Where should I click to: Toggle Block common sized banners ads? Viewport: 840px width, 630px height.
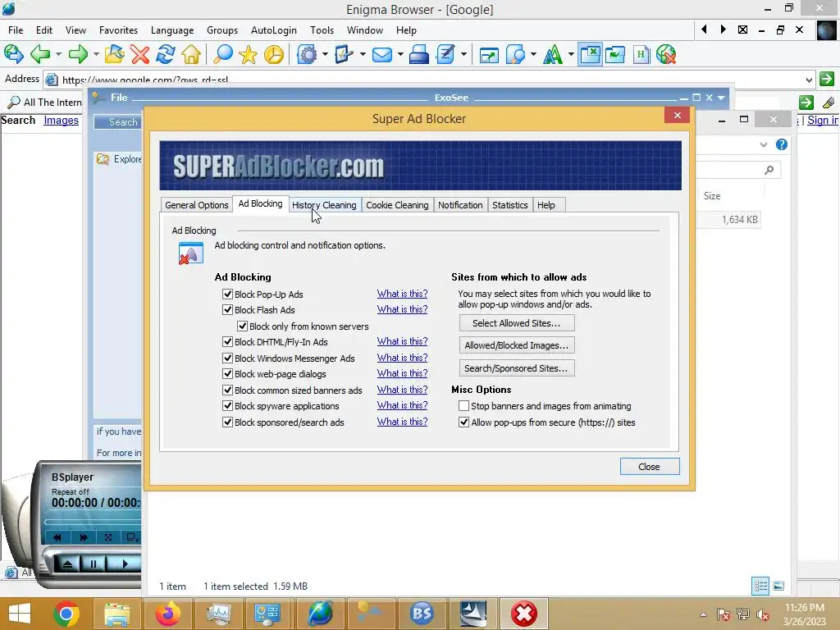[227, 390]
